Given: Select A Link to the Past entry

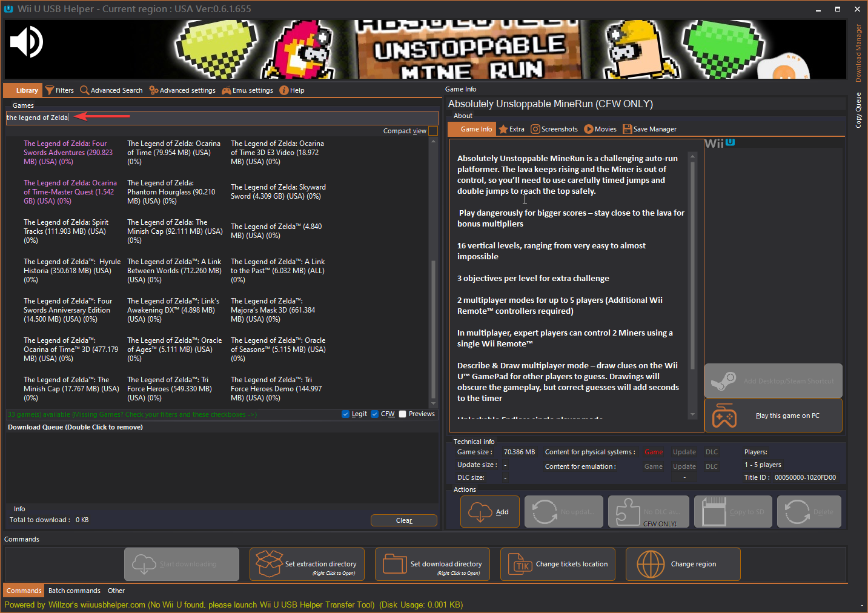Looking at the screenshot, I should coord(278,271).
